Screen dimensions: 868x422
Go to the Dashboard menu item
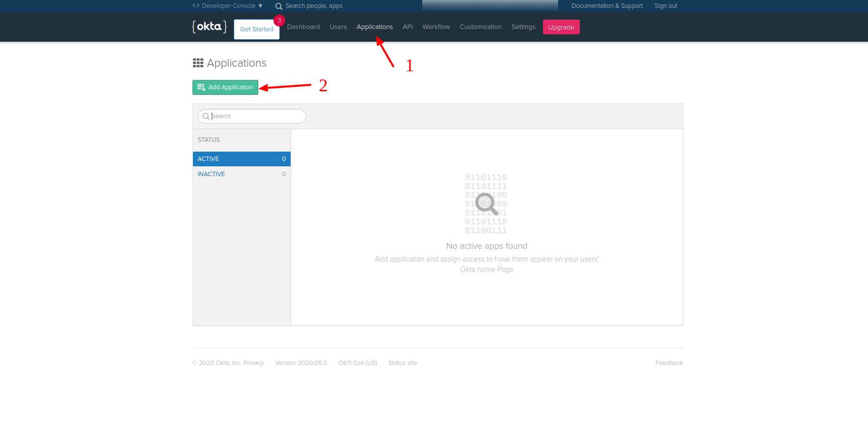pyautogui.click(x=303, y=27)
